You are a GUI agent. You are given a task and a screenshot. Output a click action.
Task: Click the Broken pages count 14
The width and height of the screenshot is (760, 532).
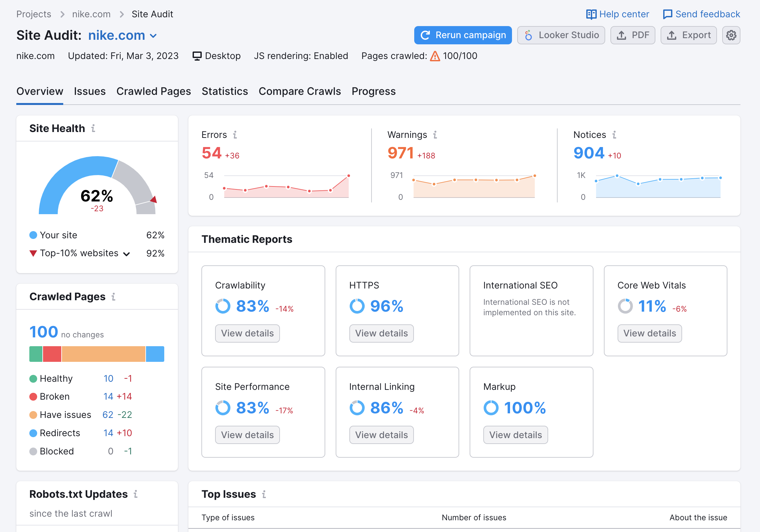108,397
